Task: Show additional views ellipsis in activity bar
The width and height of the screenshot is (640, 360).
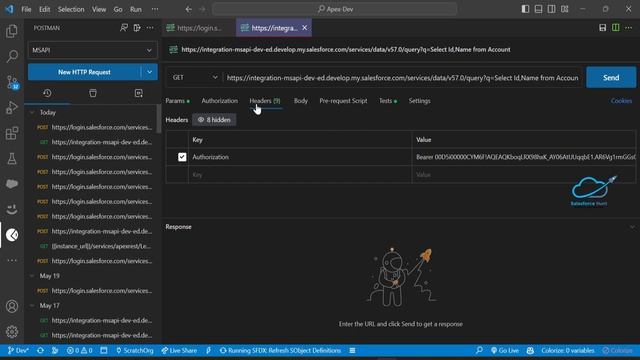Action: coord(12,260)
